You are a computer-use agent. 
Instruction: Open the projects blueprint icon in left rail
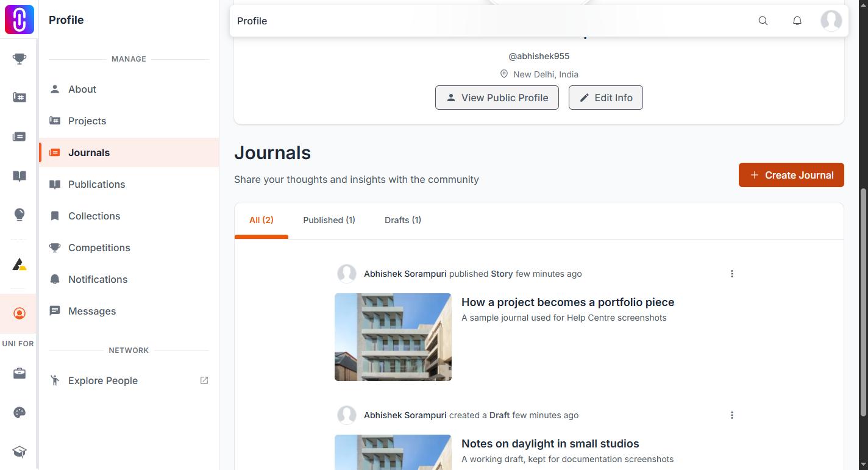click(20, 98)
